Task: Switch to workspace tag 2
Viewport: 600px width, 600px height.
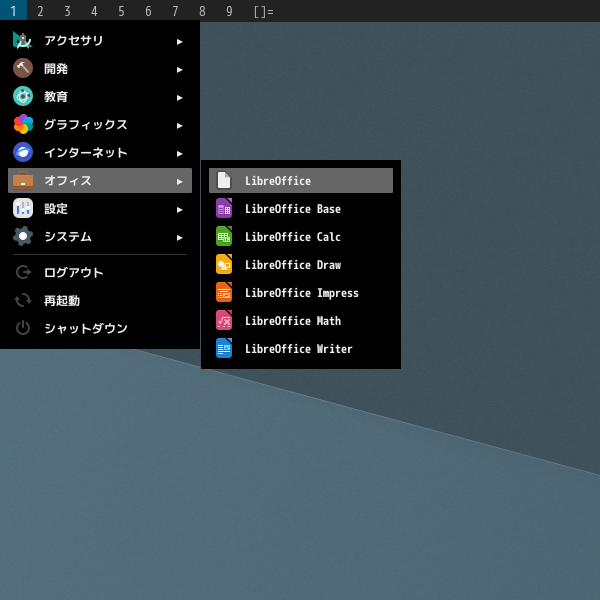Action: [40, 11]
